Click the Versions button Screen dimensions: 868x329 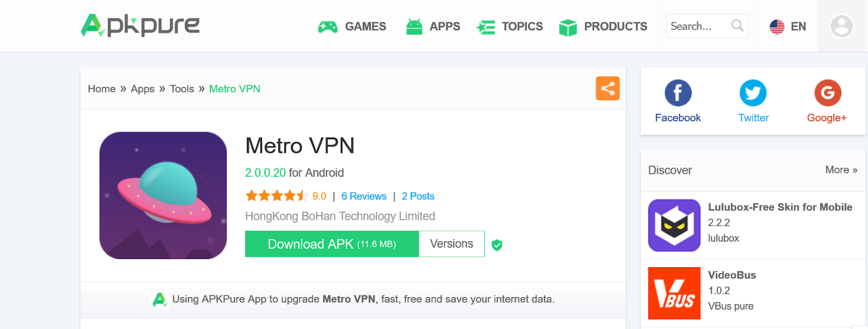(451, 244)
